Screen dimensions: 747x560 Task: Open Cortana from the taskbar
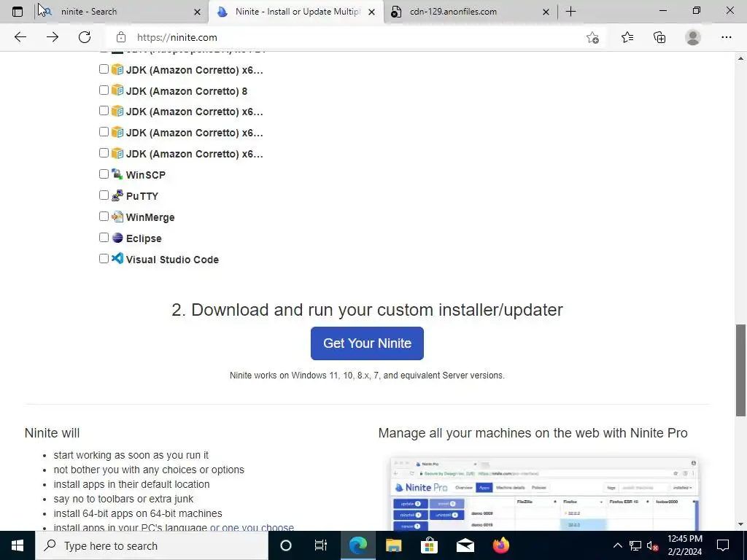286,545
